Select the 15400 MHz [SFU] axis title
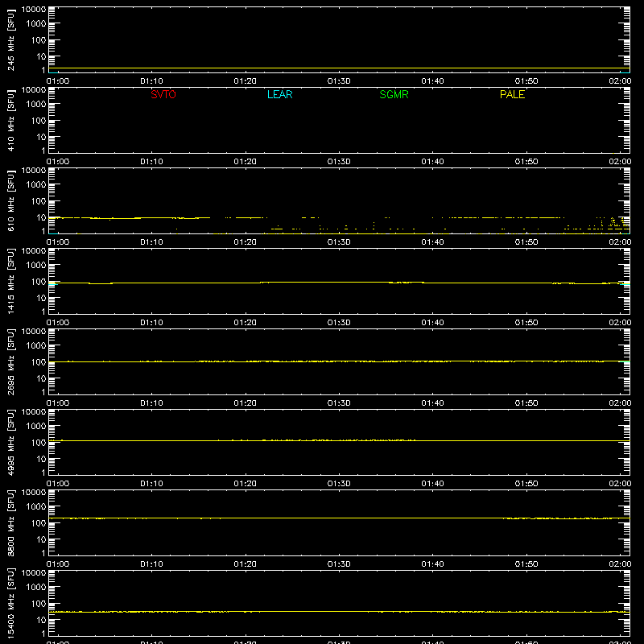644x644 pixels. (x=10, y=604)
